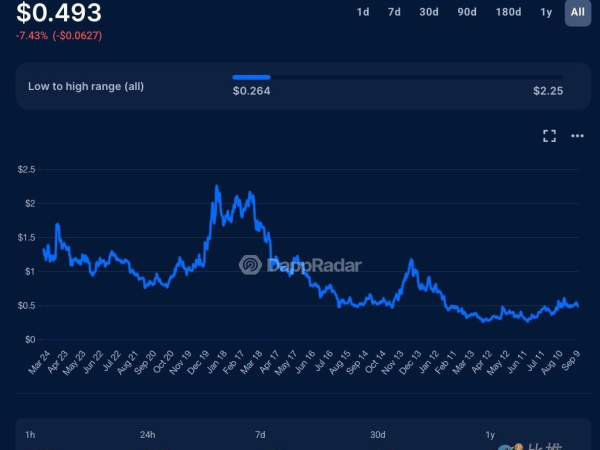Click the $1.5 y-axis label

click(26, 238)
